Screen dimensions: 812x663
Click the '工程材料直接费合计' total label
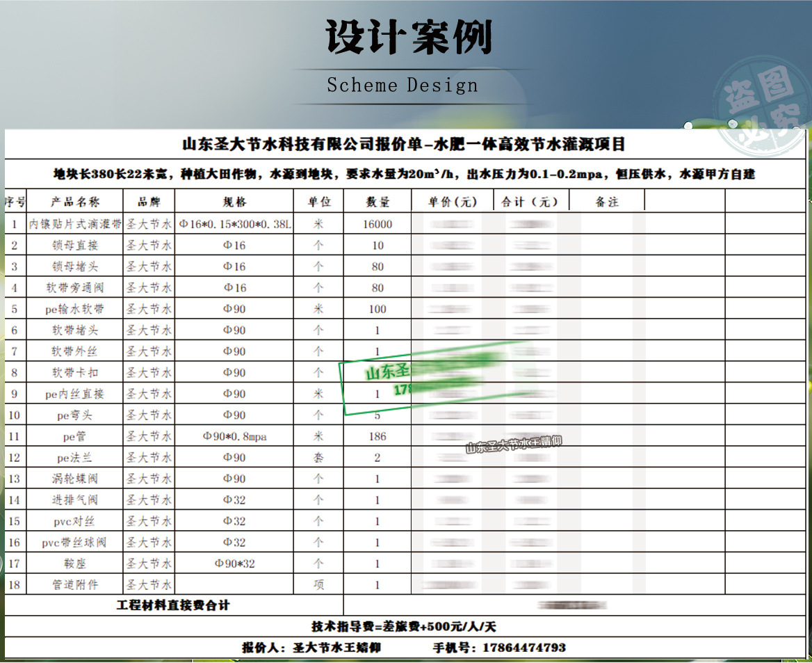173,605
